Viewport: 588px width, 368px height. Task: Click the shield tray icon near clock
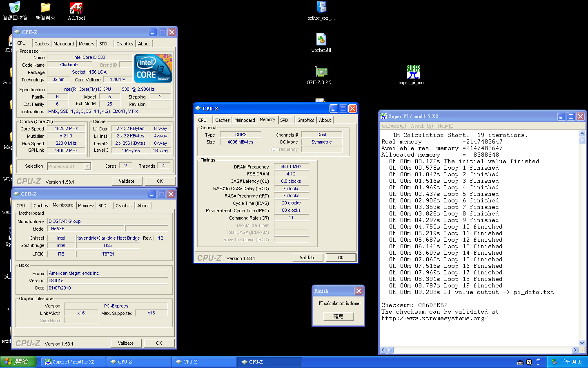click(x=554, y=362)
